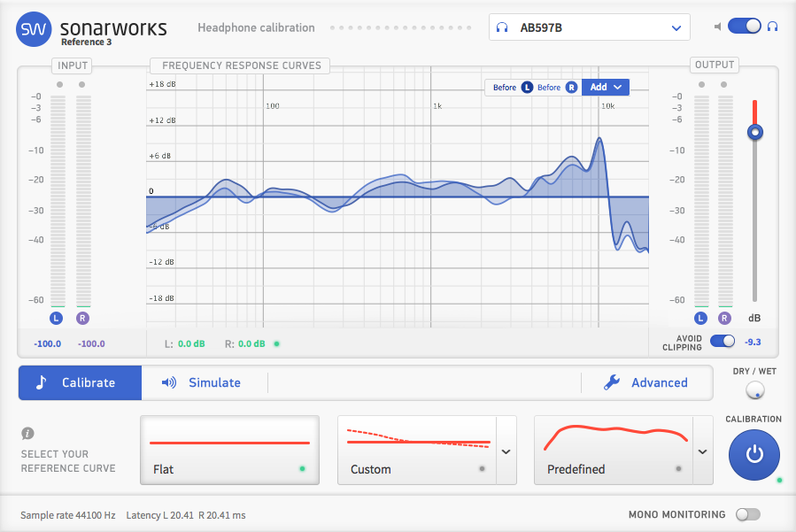
Task: Click the speaker icon next to output toggle
Action: tap(717, 27)
